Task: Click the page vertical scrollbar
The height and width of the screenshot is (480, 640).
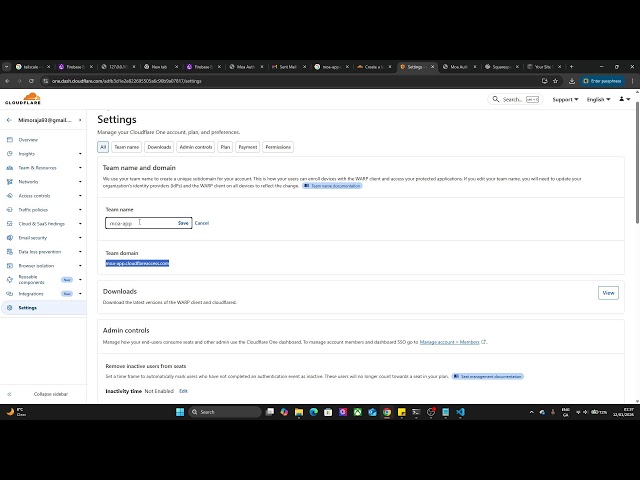Action: coord(637,163)
